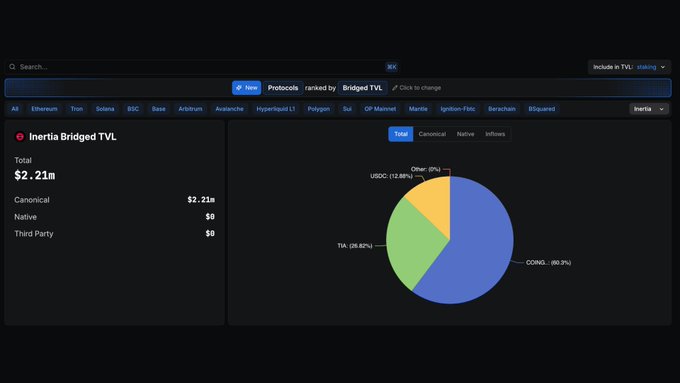
Task: Expand the Inertia chain selector dropdown
Action: (x=649, y=109)
